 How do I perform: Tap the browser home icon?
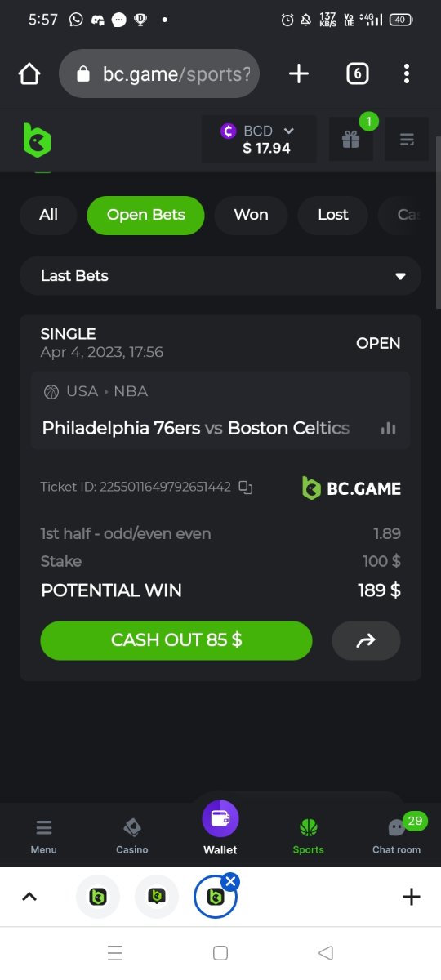[29, 74]
